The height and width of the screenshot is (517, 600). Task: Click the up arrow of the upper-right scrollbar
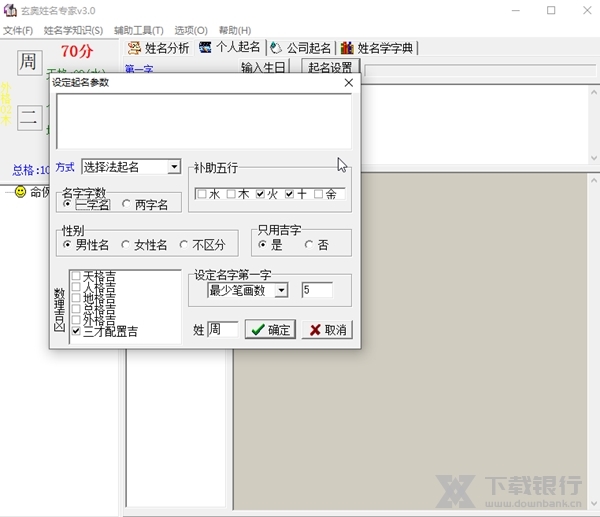click(593, 92)
